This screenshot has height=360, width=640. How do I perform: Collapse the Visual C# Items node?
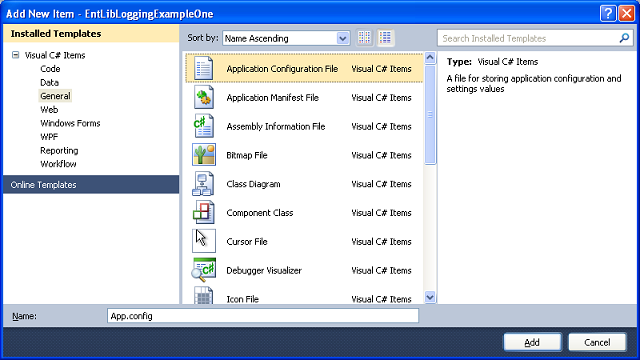click(x=16, y=55)
